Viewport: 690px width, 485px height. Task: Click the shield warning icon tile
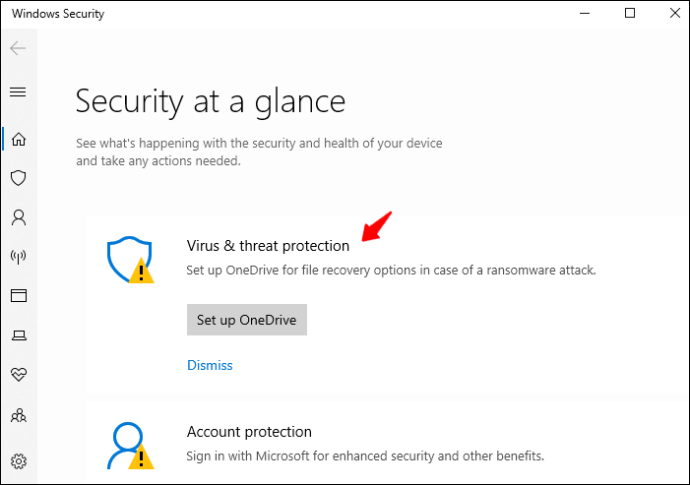tap(130, 260)
